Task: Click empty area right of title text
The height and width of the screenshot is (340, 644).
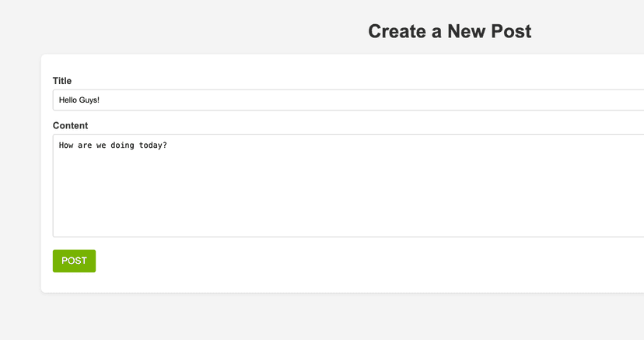Action: click(x=389, y=100)
